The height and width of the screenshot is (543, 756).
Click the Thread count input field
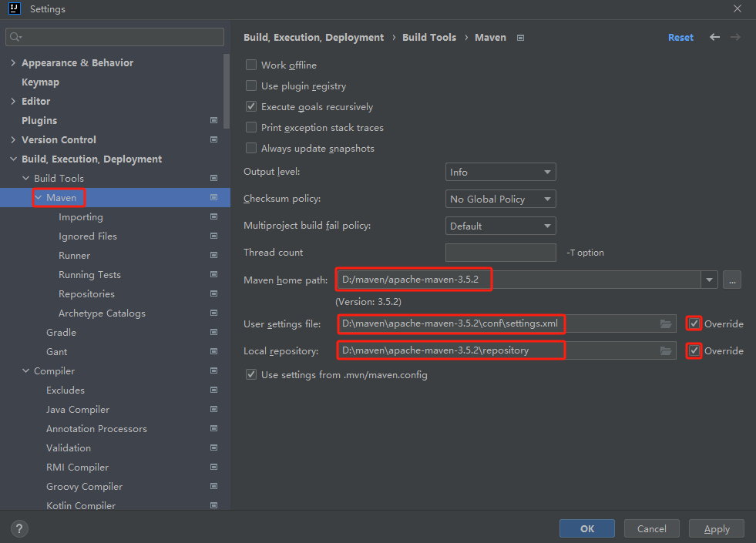(x=500, y=253)
